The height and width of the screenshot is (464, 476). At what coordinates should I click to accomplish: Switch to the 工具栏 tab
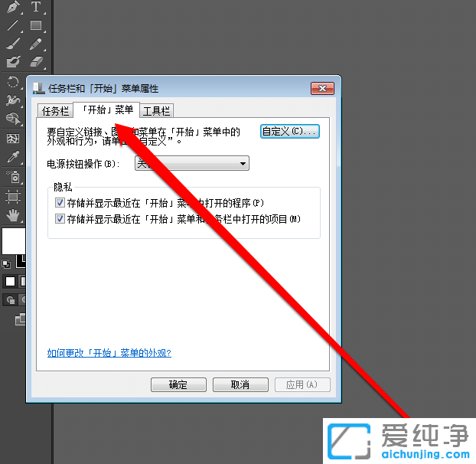tap(156, 111)
